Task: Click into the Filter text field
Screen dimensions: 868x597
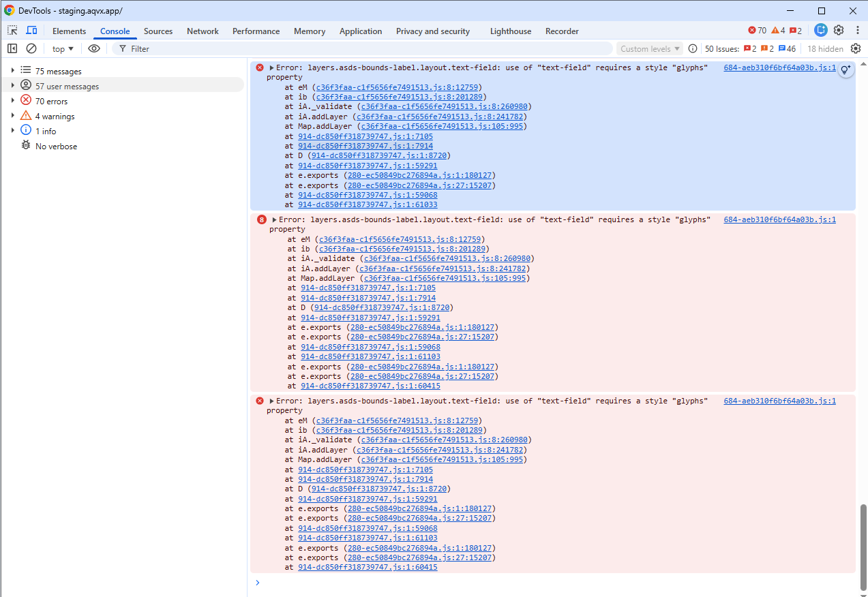Action: point(368,48)
